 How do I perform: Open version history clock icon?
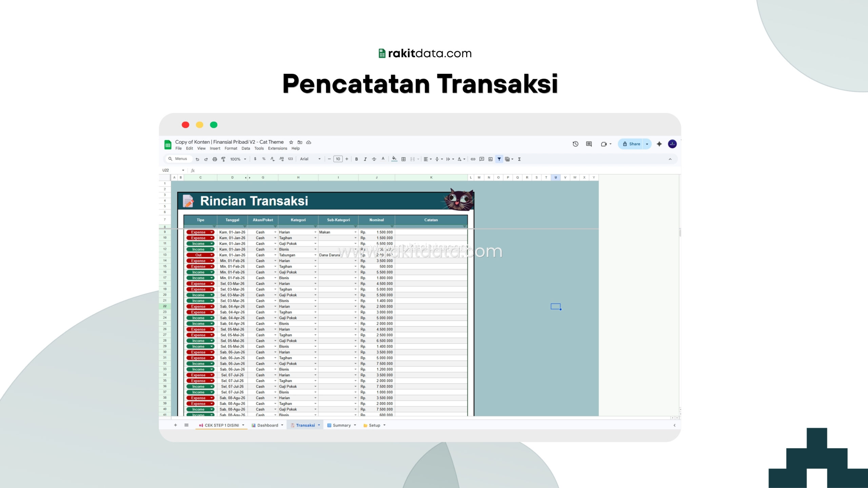pyautogui.click(x=575, y=144)
